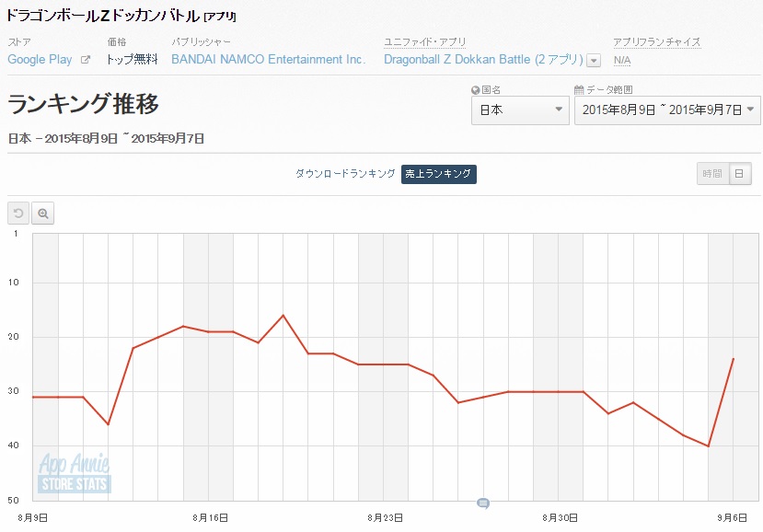
Task: Click the トップ無料 price text
Action: click(132, 60)
